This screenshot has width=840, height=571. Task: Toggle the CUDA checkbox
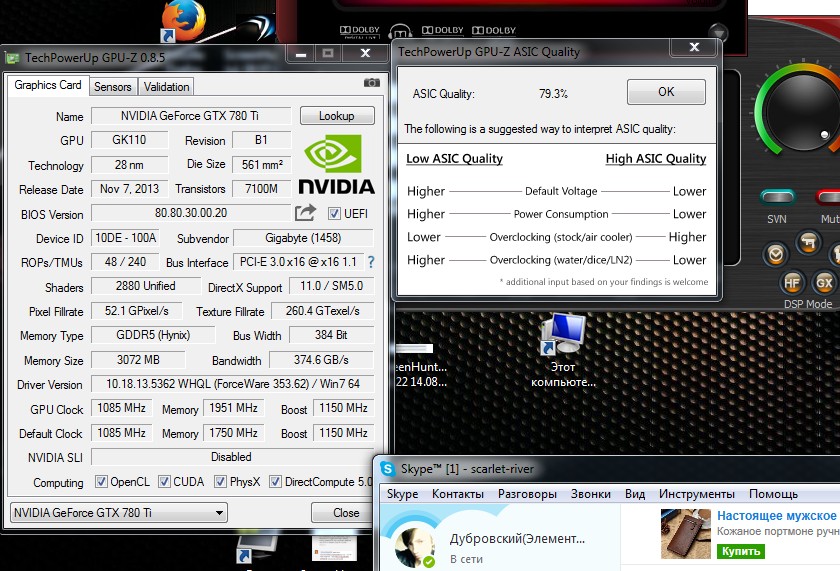[165, 482]
